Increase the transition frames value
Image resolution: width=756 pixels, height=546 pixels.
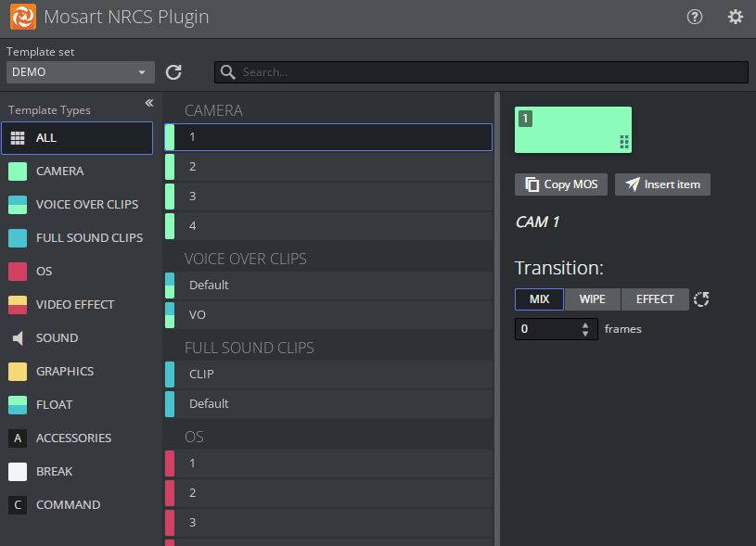click(x=585, y=324)
